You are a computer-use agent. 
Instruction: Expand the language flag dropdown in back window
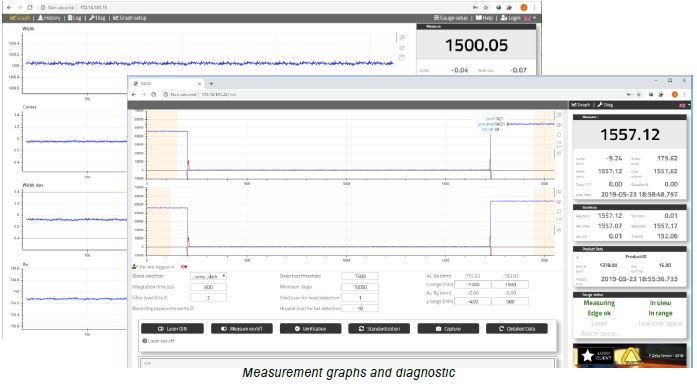(x=530, y=18)
